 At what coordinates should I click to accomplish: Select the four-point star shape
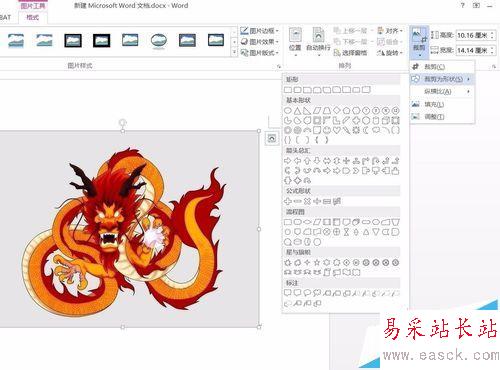tap(307, 263)
